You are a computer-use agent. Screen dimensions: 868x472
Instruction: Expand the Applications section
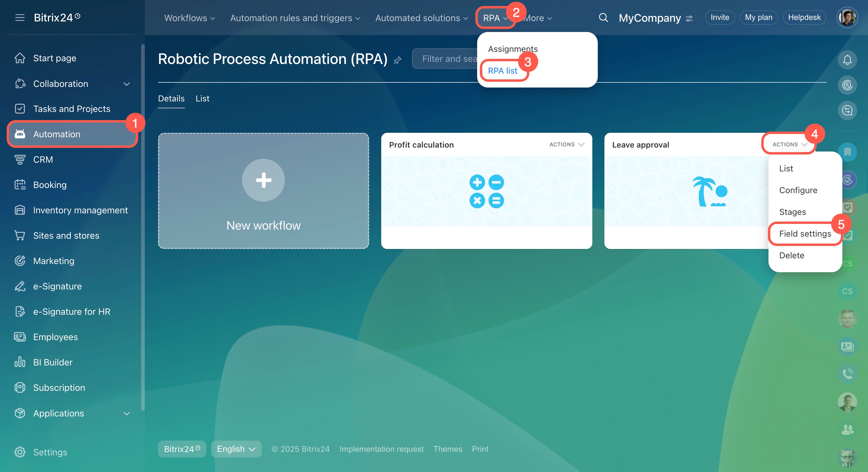127,413
